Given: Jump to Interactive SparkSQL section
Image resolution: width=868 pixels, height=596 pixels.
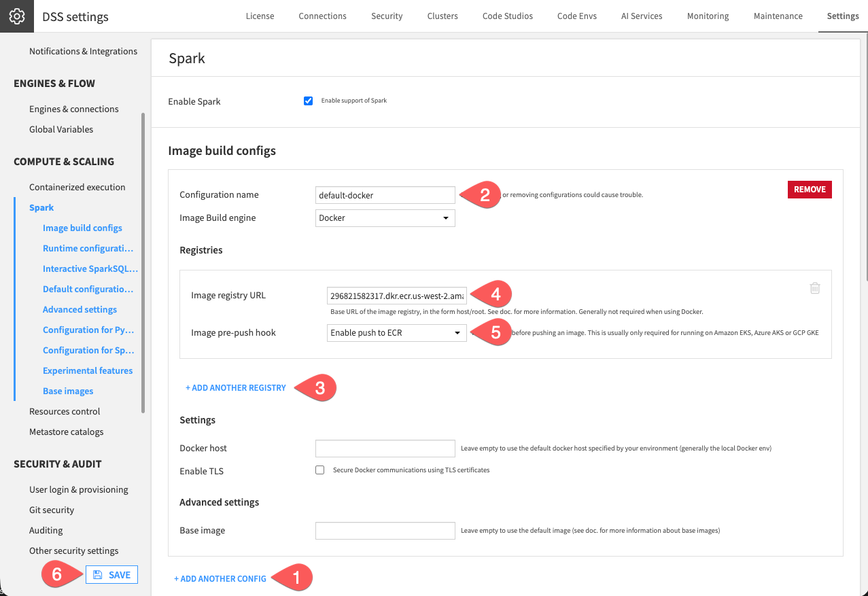Looking at the screenshot, I should [x=90, y=268].
